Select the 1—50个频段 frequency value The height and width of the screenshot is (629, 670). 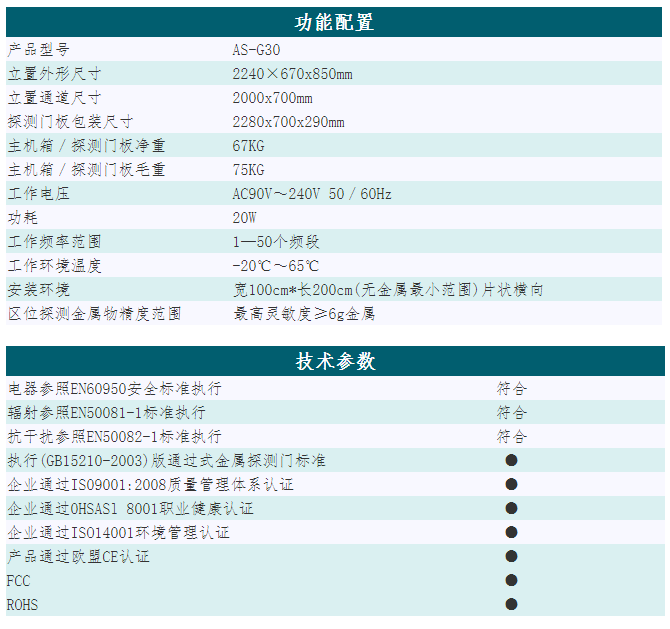(x=275, y=241)
